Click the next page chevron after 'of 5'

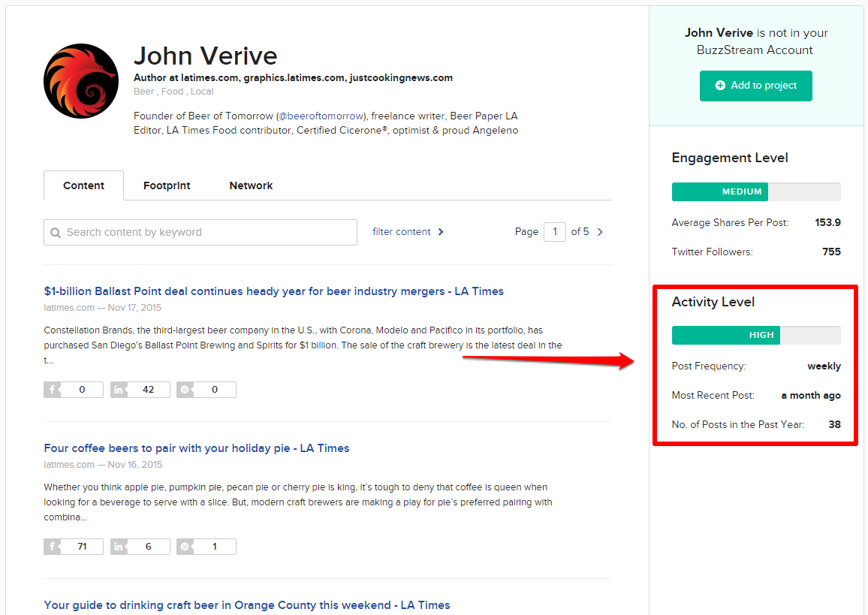[x=599, y=231]
